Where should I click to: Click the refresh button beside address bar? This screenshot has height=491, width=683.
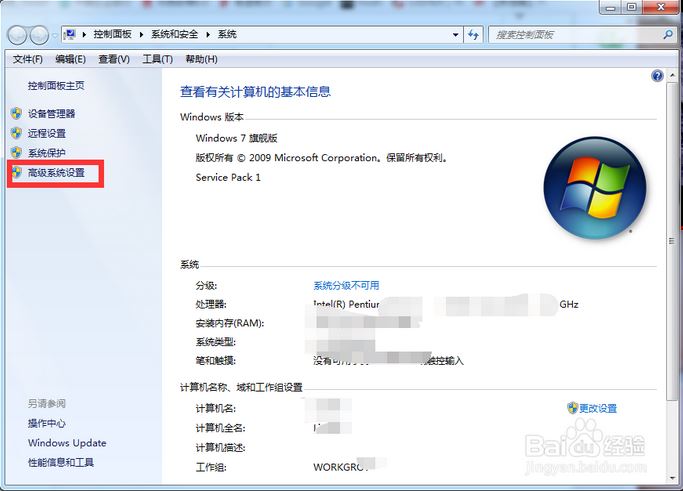tap(473, 34)
